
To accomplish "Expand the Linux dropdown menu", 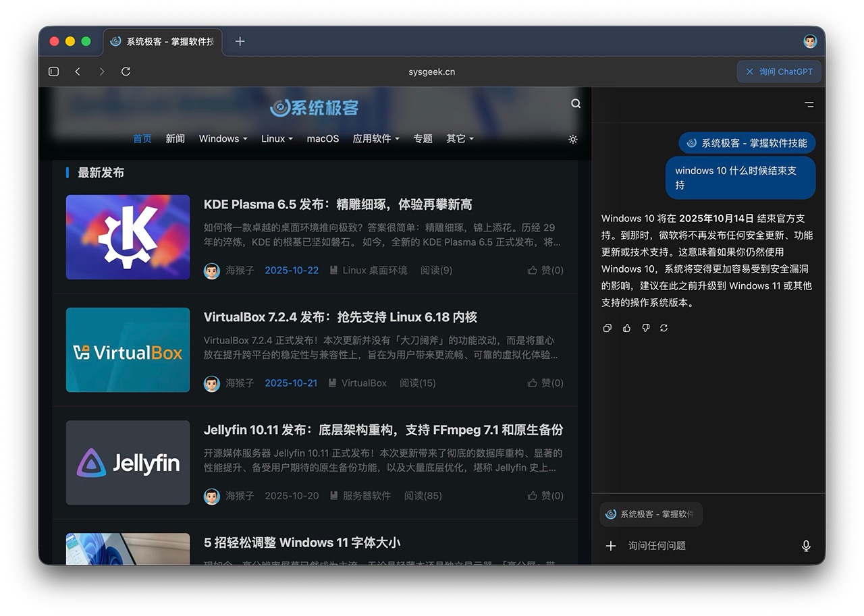I will (277, 139).
